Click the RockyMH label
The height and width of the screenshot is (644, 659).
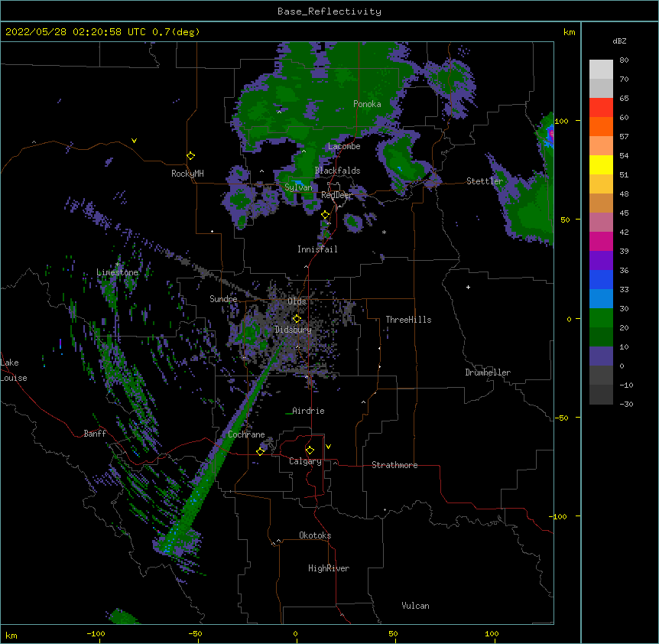pyautogui.click(x=187, y=174)
